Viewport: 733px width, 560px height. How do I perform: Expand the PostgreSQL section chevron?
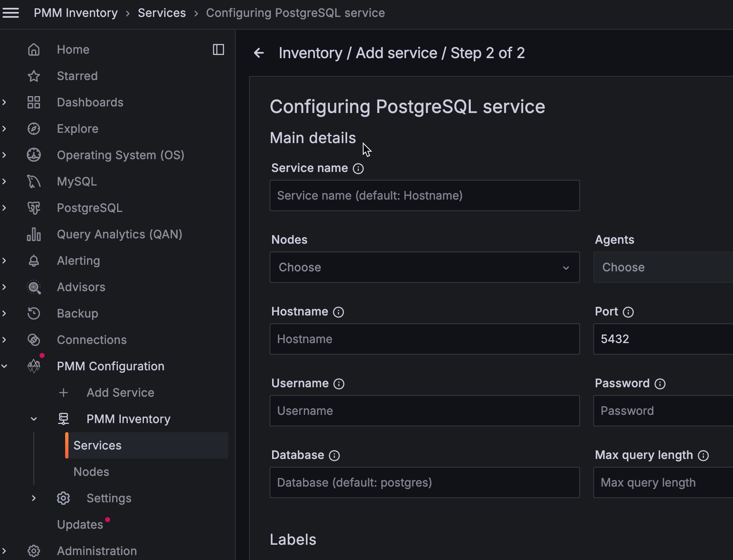[x=4, y=208]
